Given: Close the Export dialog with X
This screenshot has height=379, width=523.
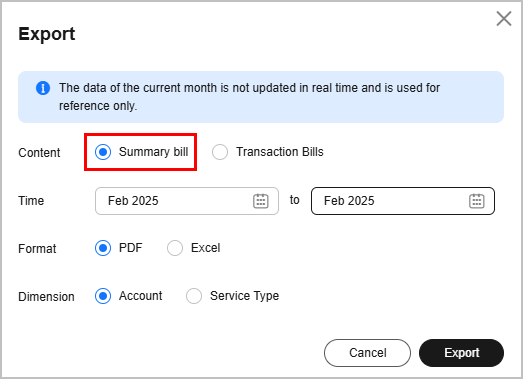Looking at the screenshot, I should [x=504, y=18].
